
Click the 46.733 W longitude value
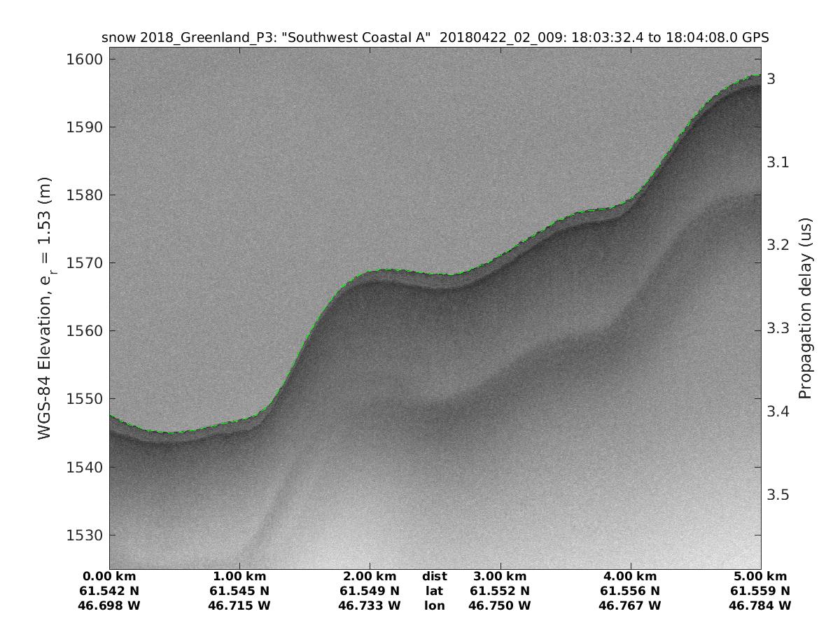(370, 605)
